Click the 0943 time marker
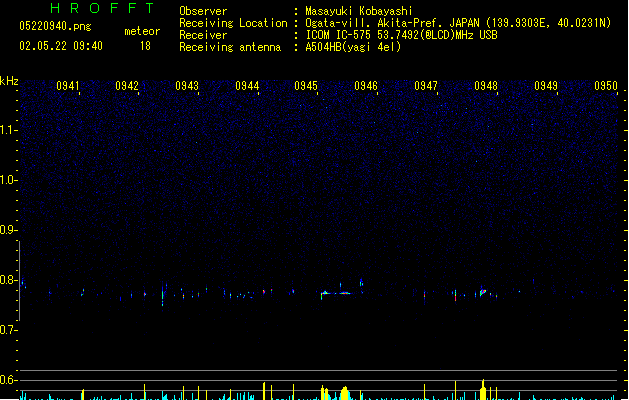The image size is (629, 400). click(x=187, y=86)
